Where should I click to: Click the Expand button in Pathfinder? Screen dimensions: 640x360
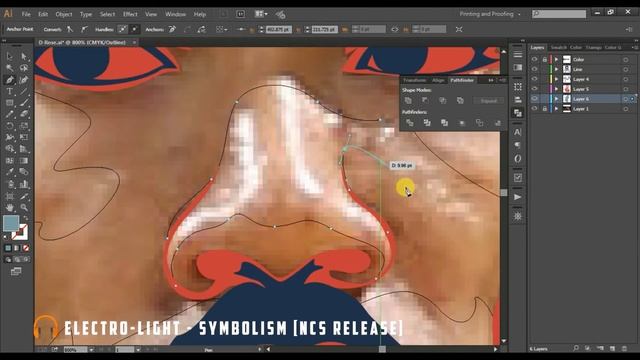tap(489, 100)
